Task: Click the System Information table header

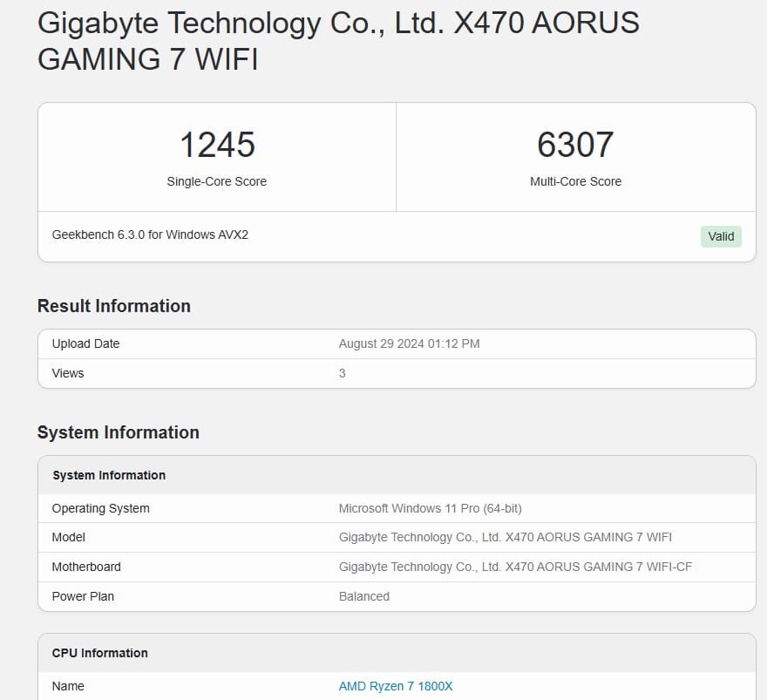Action: [x=109, y=475]
